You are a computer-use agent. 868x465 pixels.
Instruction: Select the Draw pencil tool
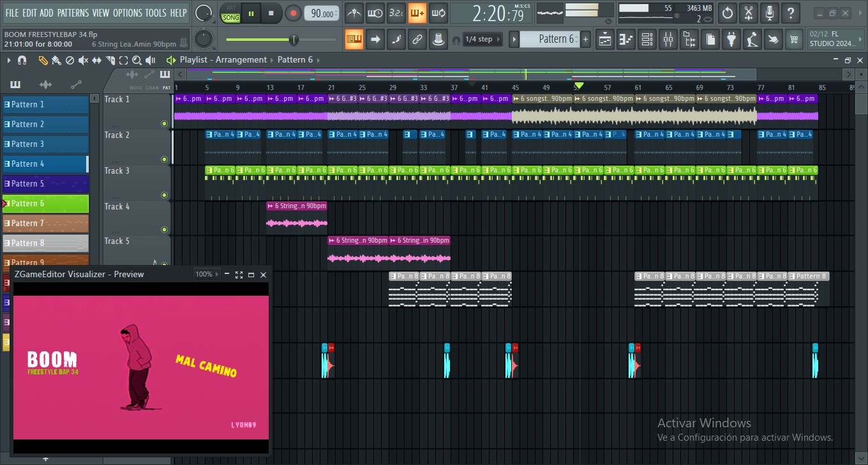(43, 60)
